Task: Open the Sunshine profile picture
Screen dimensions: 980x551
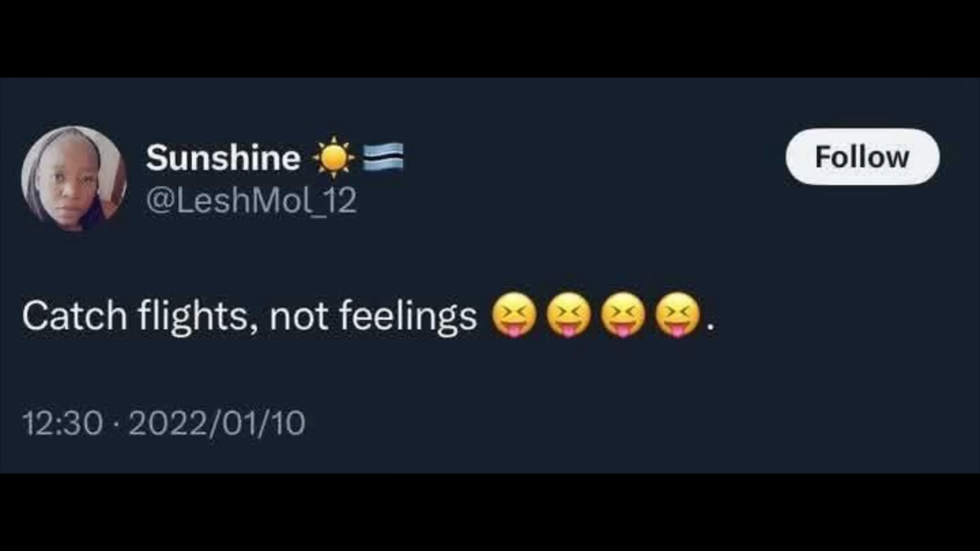Action: click(74, 178)
